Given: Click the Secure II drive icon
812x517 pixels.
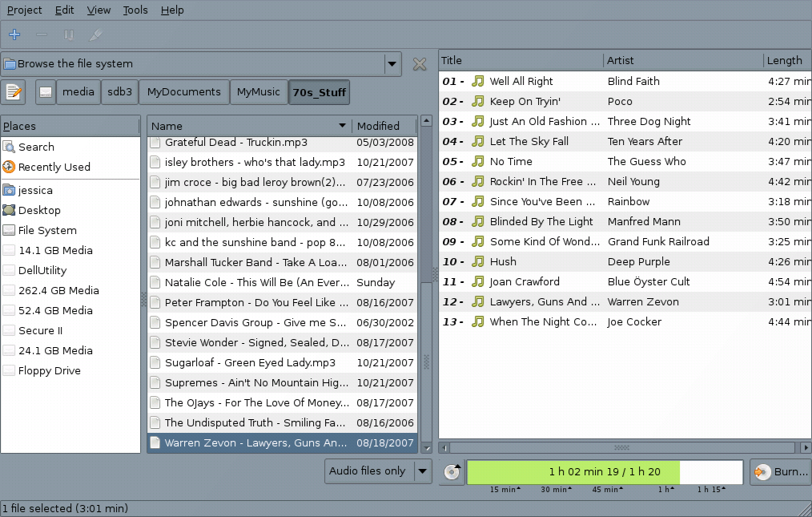Looking at the screenshot, I should (9, 330).
